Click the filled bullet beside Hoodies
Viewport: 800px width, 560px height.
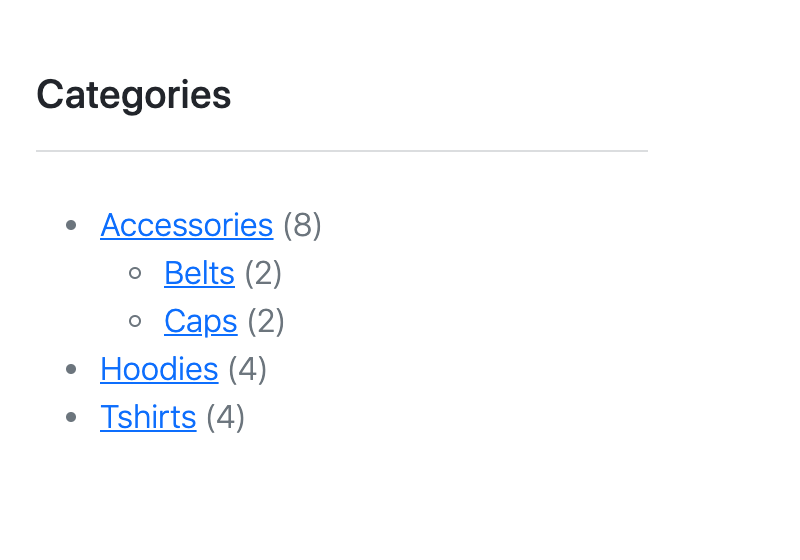pyautogui.click(x=71, y=369)
